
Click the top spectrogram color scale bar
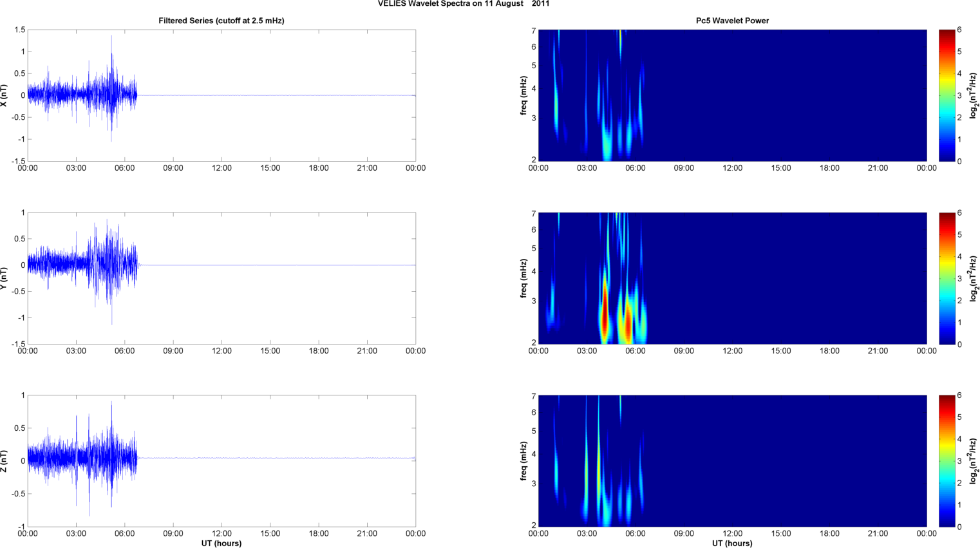[x=947, y=95]
